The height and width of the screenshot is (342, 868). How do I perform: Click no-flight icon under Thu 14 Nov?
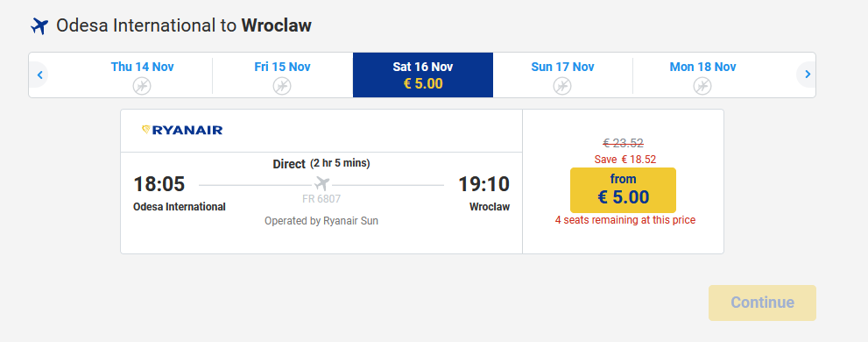tap(142, 86)
